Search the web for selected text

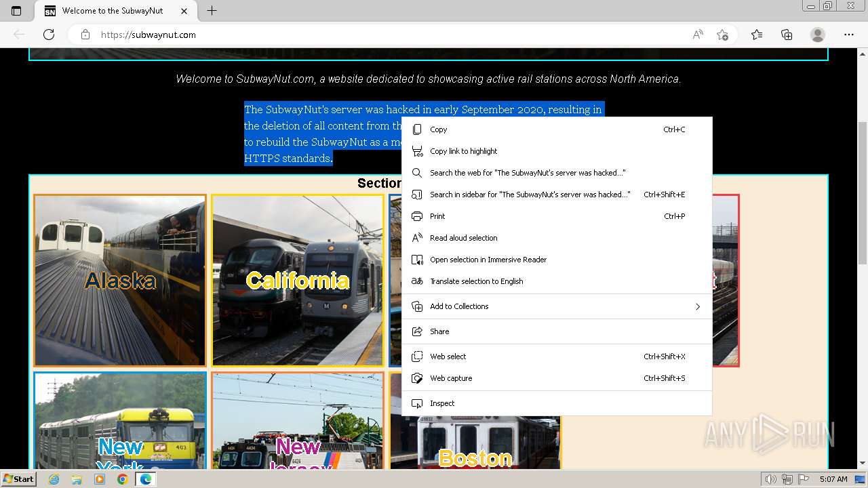coord(557,173)
